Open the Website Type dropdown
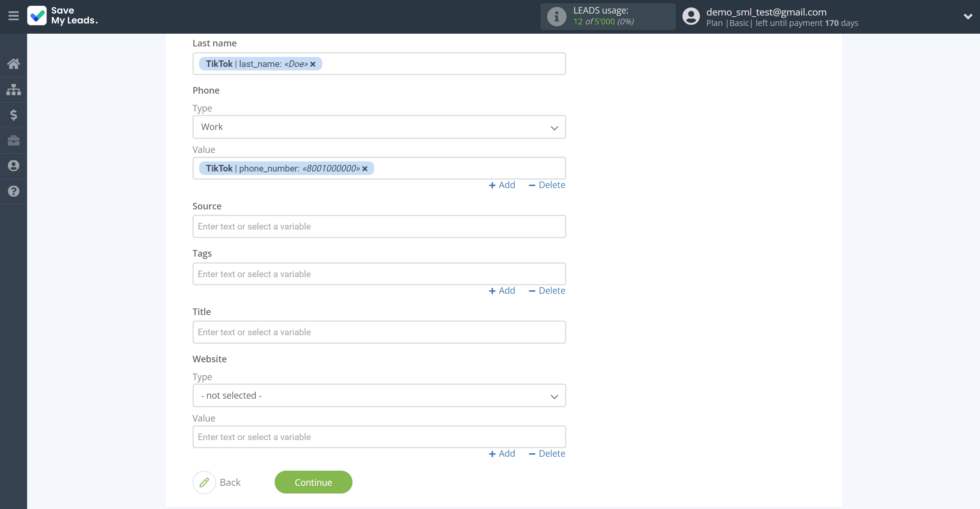 click(x=379, y=396)
